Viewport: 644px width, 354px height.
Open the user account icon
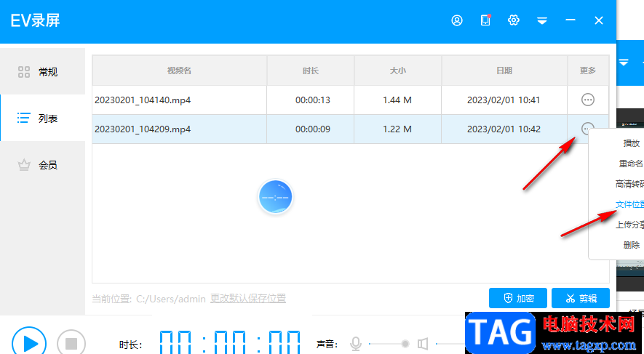(457, 20)
